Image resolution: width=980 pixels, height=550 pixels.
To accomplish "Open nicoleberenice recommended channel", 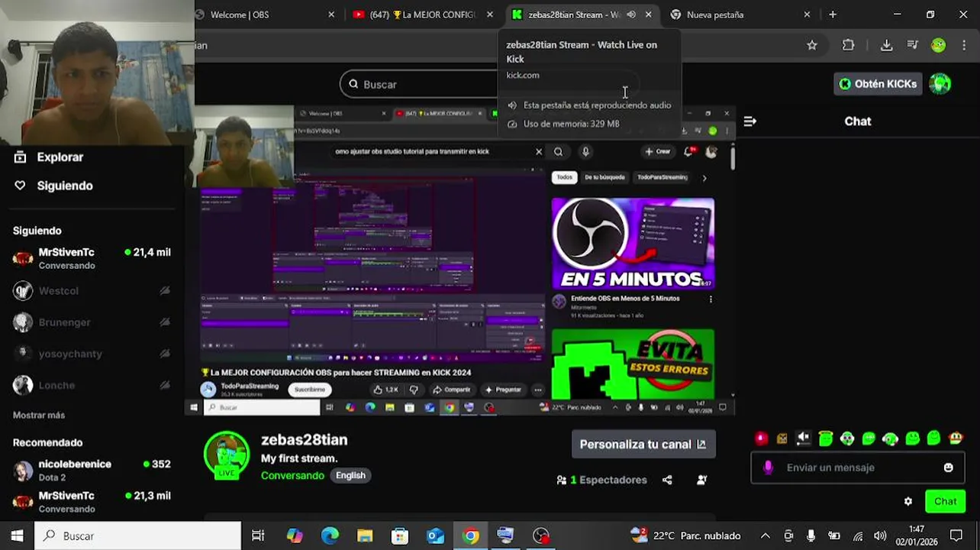I will pyautogui.click(x=92, y=470).
